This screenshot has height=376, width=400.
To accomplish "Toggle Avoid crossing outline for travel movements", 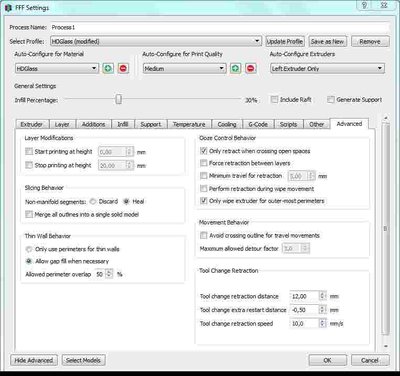I will point(203,235).
